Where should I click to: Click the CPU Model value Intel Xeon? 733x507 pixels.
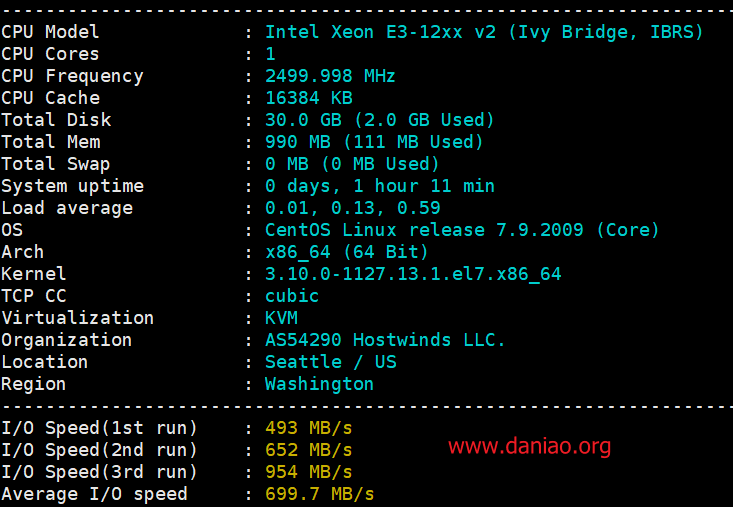point(484,32)
